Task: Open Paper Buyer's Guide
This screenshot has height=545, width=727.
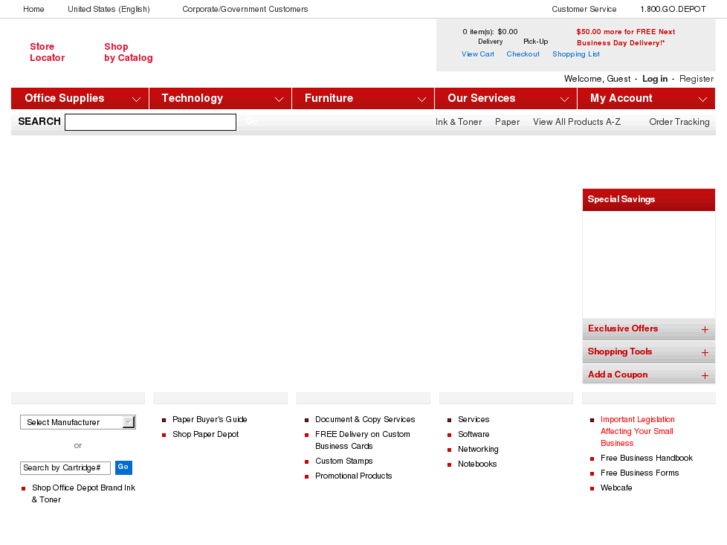Action: 210,419
